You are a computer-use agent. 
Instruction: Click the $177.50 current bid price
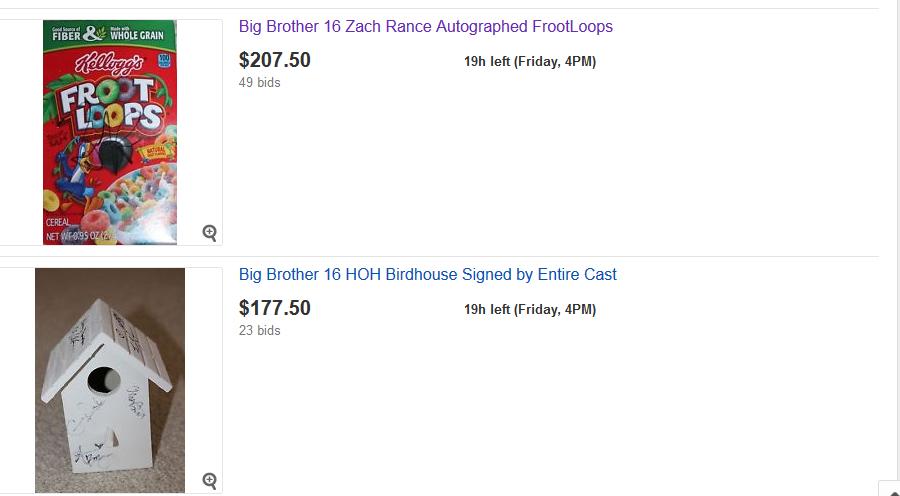pos(275,308)
